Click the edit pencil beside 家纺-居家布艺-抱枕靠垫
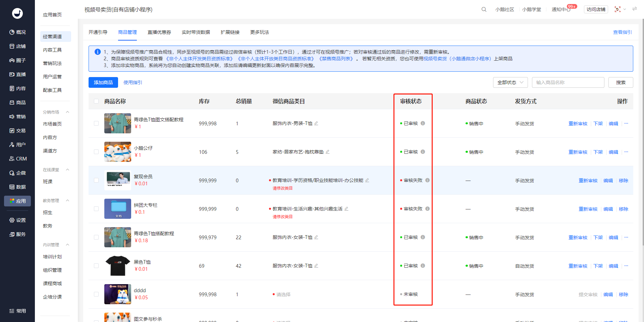The image size is (644, 322). (x=328, y=152)
